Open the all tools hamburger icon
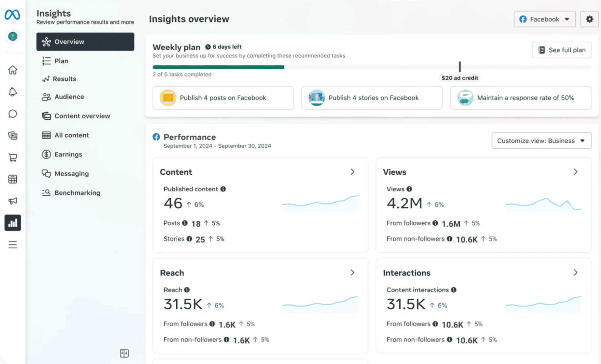Screen dimensions: 601x364 (x=13, y=244)
